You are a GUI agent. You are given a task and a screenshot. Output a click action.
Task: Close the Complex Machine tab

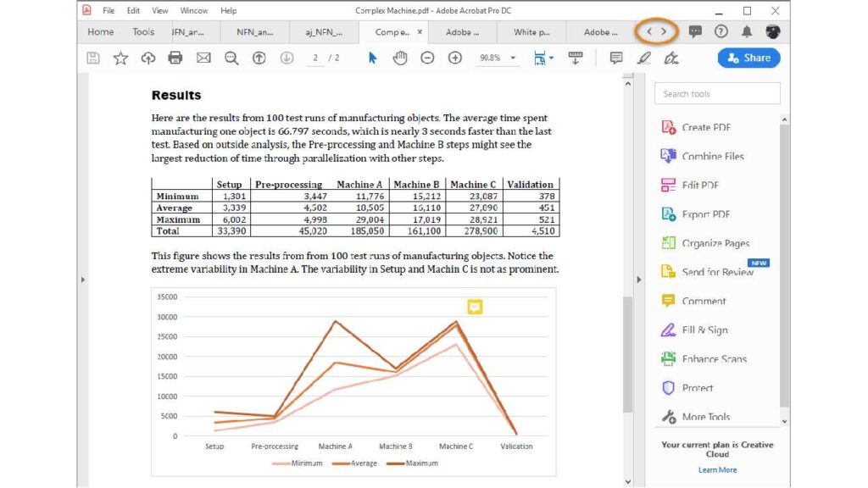point(420,31)
